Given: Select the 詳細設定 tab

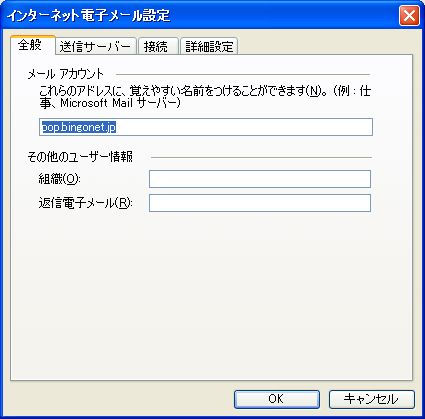Looking at the screenshot, I should click(x=209, y=46).
